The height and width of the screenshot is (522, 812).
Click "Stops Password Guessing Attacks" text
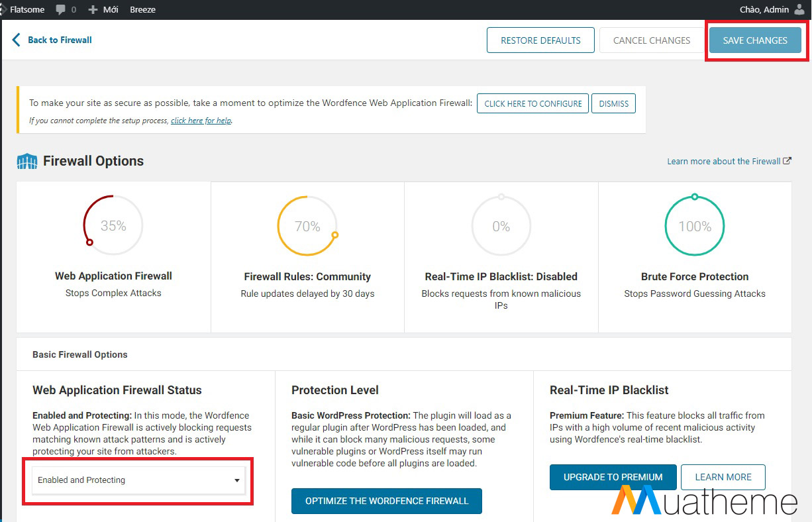click(x=695, y=293)
